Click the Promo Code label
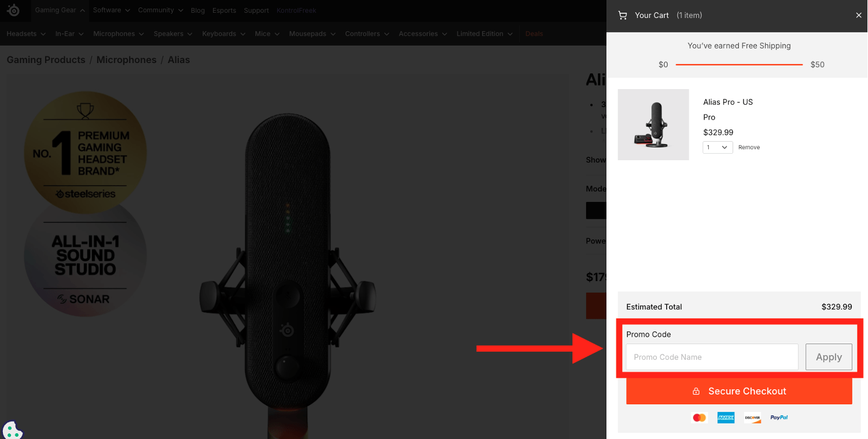 click(x=649, y=334)
